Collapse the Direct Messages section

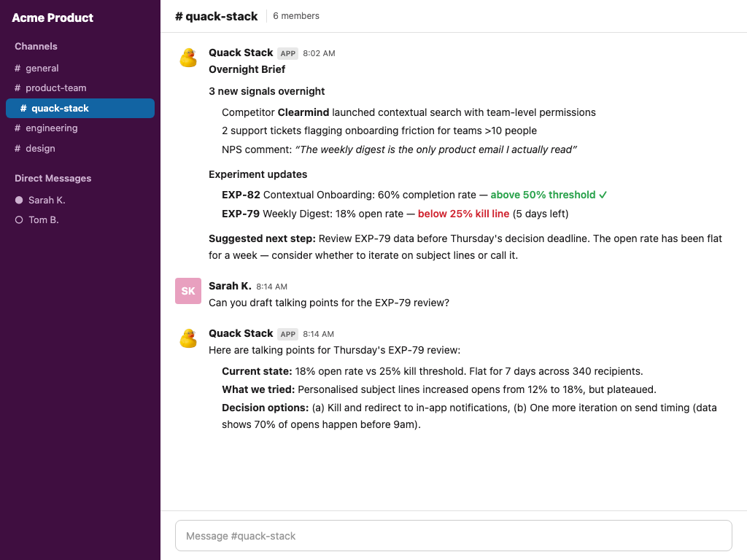tap(52, 178)
